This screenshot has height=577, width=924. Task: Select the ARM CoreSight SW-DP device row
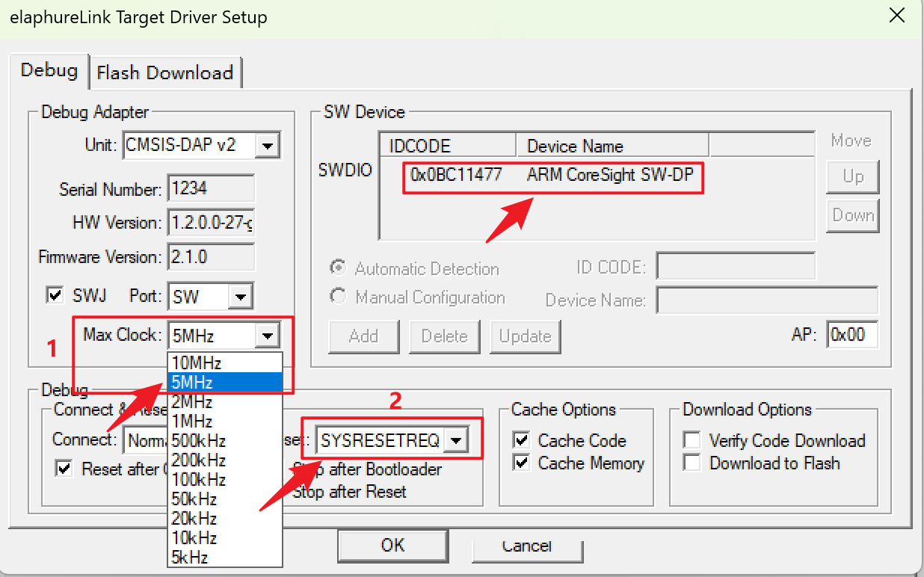[553, 176]
